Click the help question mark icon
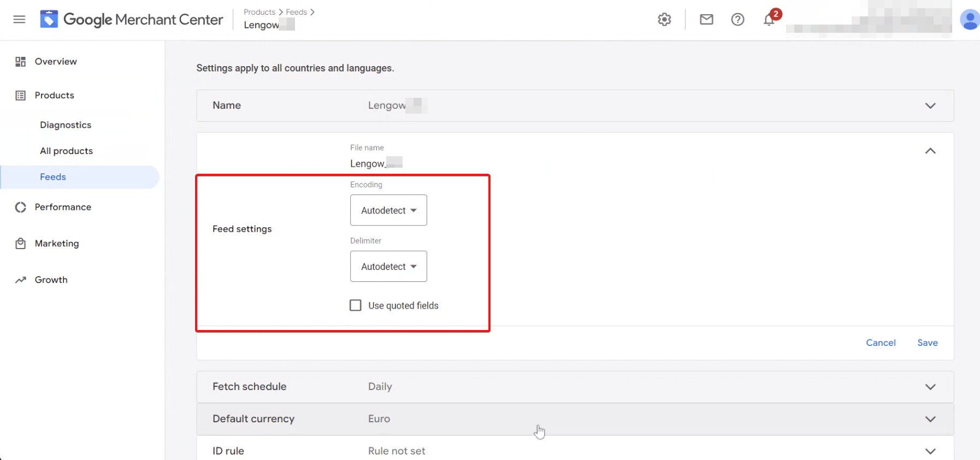 (x=737, y=20)
